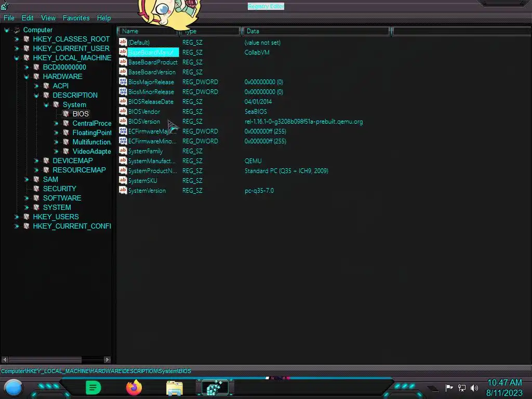This screenshot has width=532, height=399.
Task: Expand HKEY_CURRENT_USER tree node
Action: (x=16, y=48)
